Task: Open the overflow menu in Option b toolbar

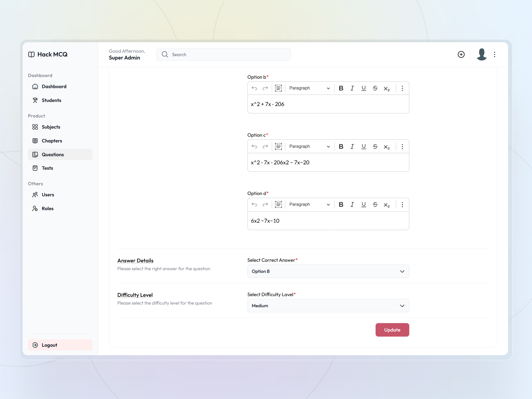Action: pyautogui.click(x=402, y=88)
